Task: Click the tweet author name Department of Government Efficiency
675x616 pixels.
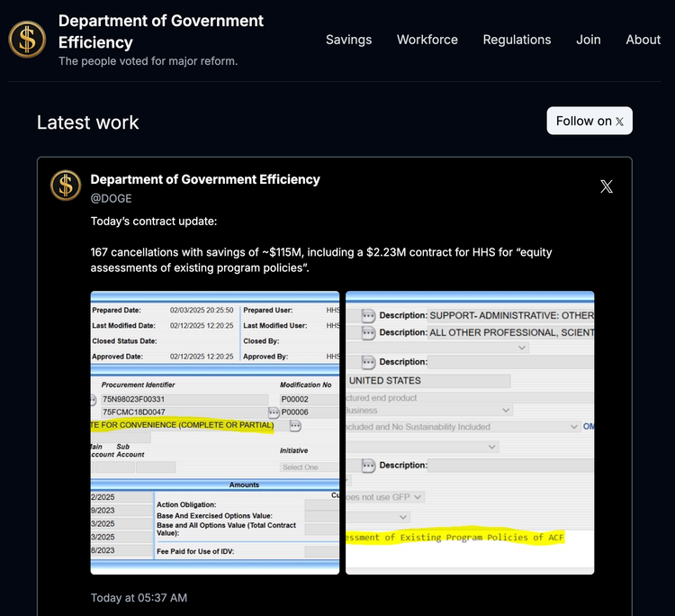Action: click(x=205, y=179)
